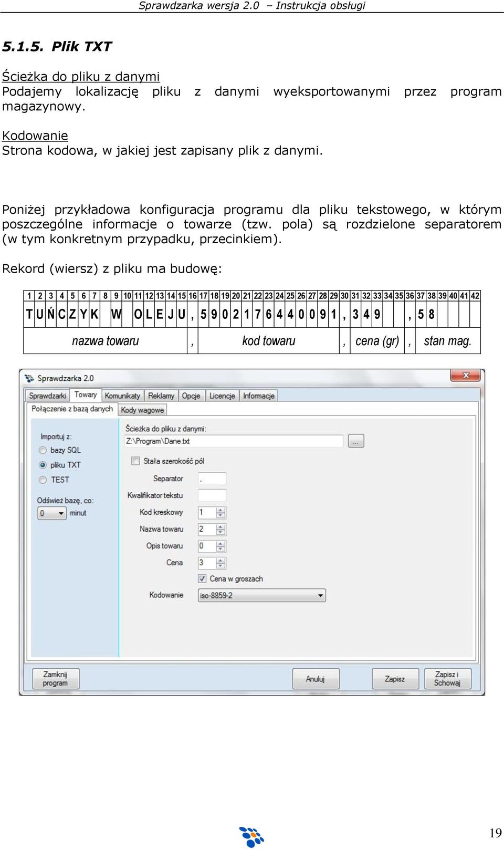
Task: Decrease the Opis towaru stepper value
Action: point(221,550)
